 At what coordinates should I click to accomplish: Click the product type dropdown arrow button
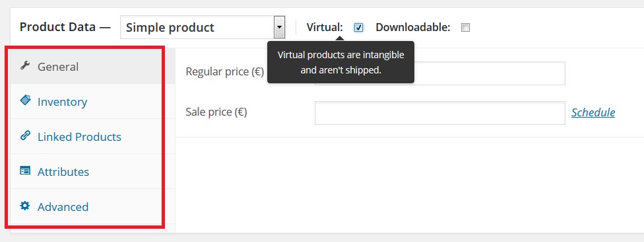[279, 28]
